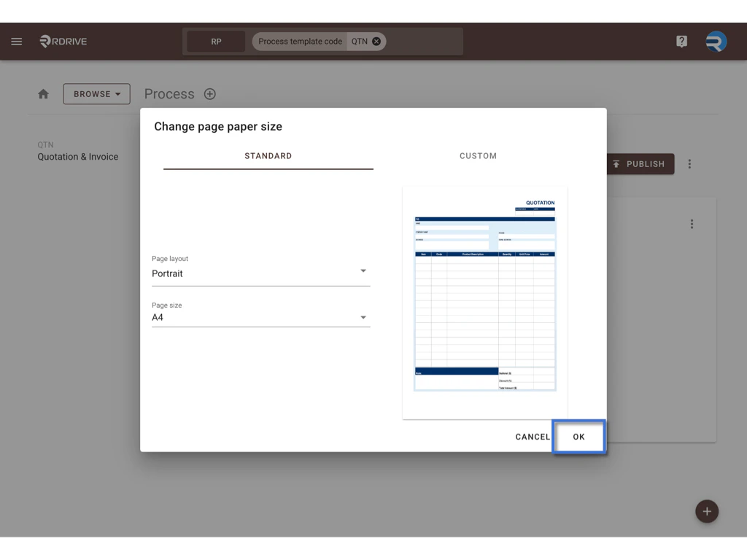Click the home icon
Viewport: 747px width, 560px height.
click(x=43, y=93)
